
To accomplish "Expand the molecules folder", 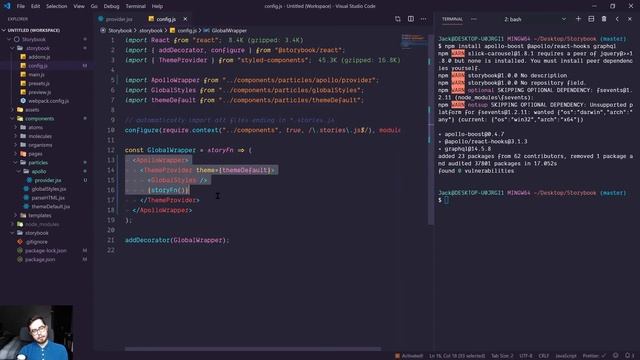I will pos(16,136).
